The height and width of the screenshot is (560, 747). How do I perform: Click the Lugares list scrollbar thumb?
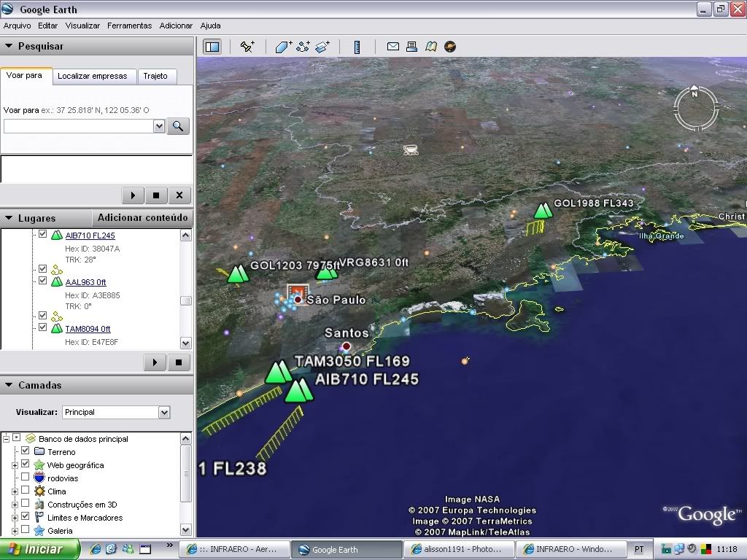186,301
